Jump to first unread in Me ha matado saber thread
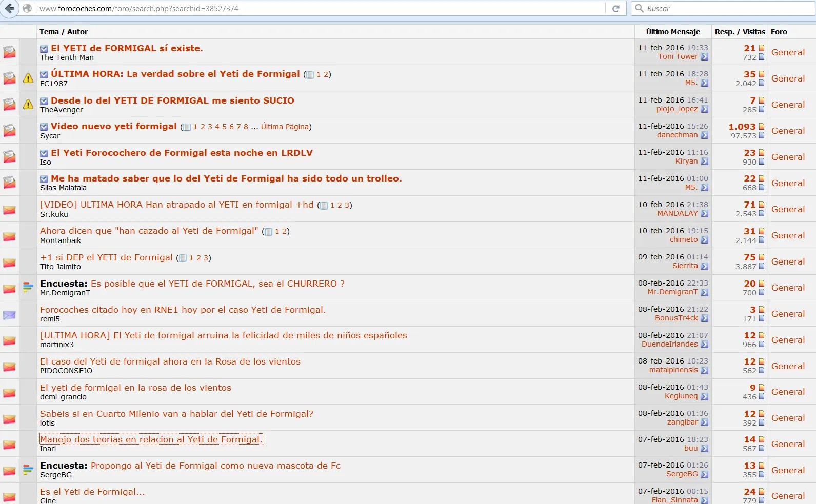The image size is (816, 504). 44,179
